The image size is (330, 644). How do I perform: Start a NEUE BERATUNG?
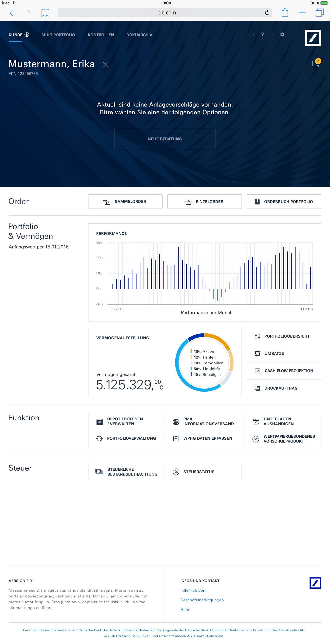(165, 138)
